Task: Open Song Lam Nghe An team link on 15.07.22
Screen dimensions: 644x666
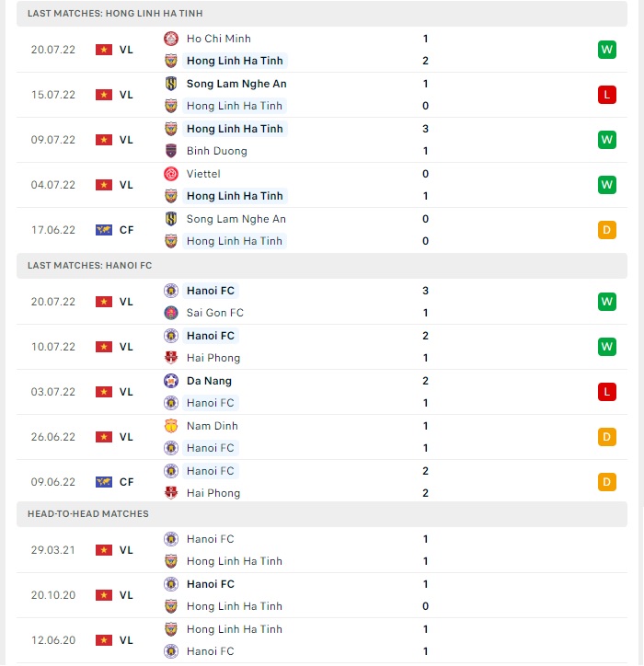Action: tap(236, 84)
